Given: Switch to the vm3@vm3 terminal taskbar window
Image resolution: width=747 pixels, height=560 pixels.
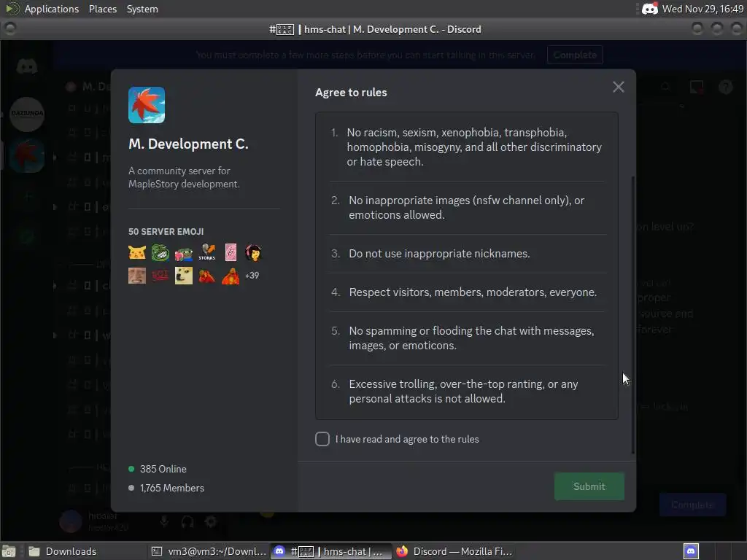Looking at the screenshot, I should coord(209,551).
